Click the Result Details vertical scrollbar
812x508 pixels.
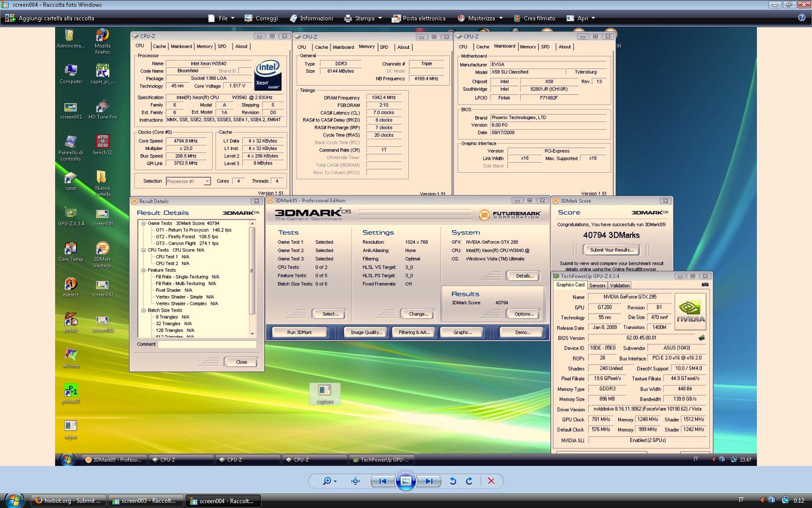coord(252,279)
